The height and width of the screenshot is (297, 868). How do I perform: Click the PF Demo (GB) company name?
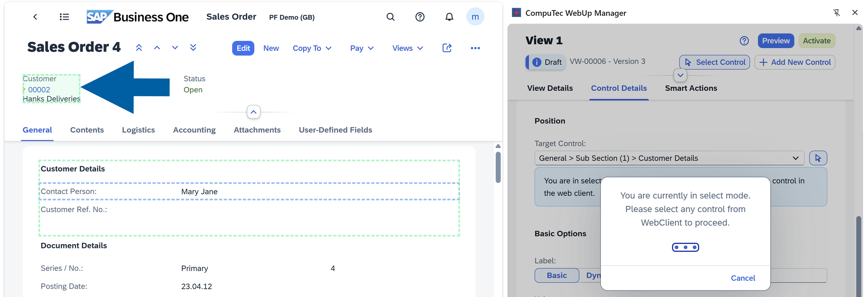[292, 17]
